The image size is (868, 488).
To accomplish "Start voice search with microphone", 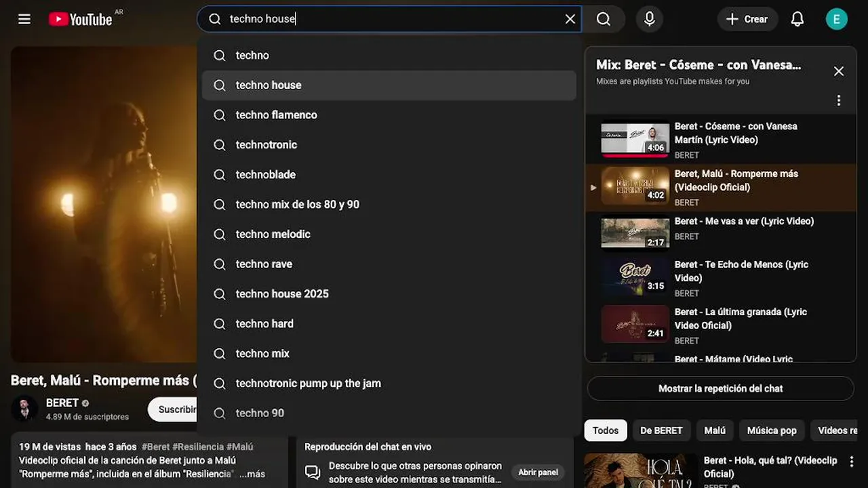I will pos(650,19).
